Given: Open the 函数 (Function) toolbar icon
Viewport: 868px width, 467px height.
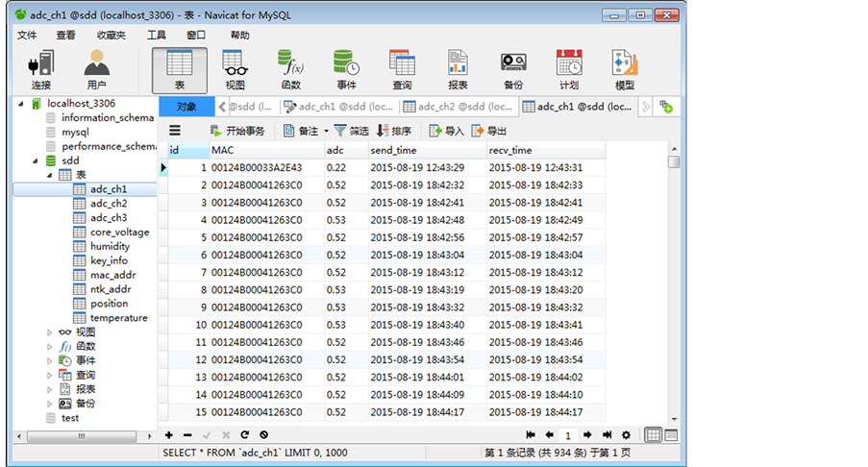Looking at the screenshot, I should tap(290, 70).
